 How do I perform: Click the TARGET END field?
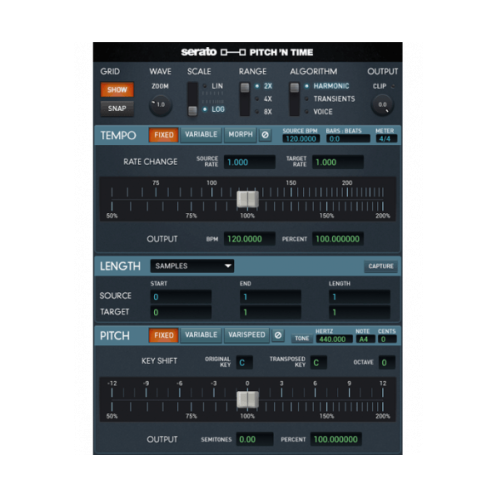[x=270, y=312]
